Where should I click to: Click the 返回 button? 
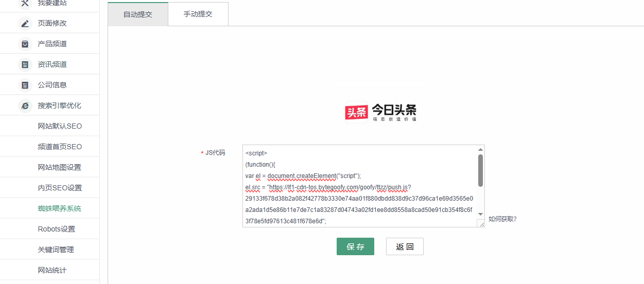(405, 246)
